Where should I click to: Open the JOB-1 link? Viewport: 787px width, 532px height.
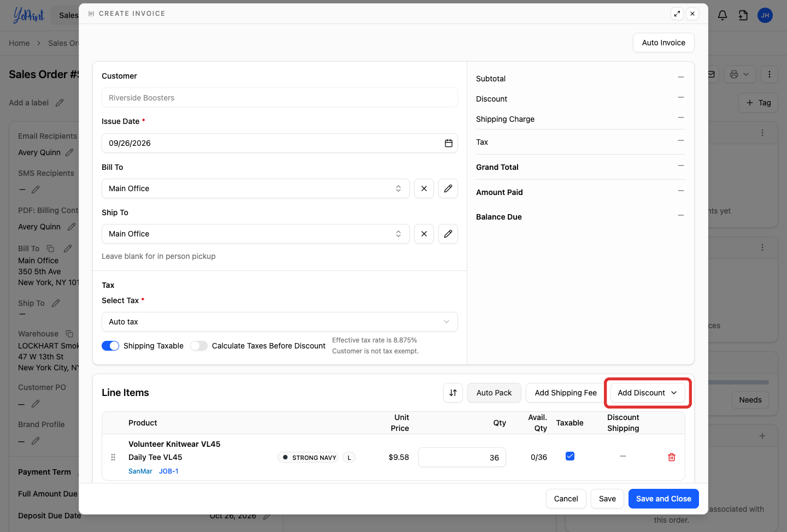[169, 471]
